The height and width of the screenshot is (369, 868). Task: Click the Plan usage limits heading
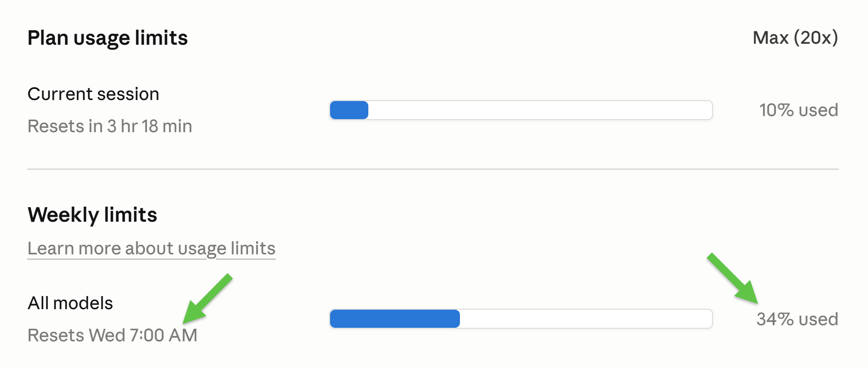pyautogui.click(x=108, y=38)
